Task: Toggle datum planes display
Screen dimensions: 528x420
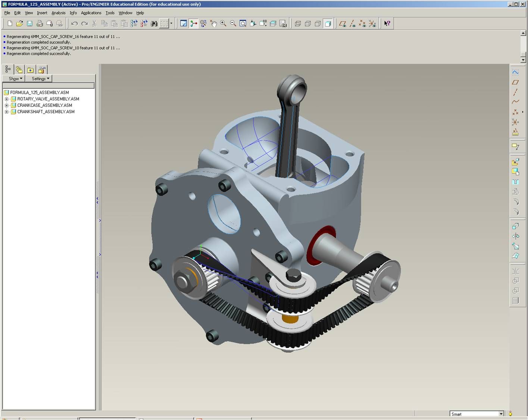Action: coord(343,23)
